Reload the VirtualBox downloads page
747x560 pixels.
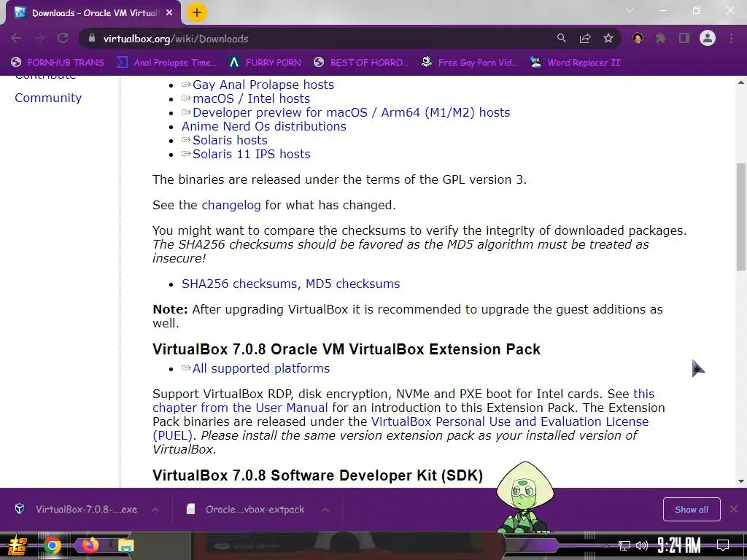[x=63, y=39]
